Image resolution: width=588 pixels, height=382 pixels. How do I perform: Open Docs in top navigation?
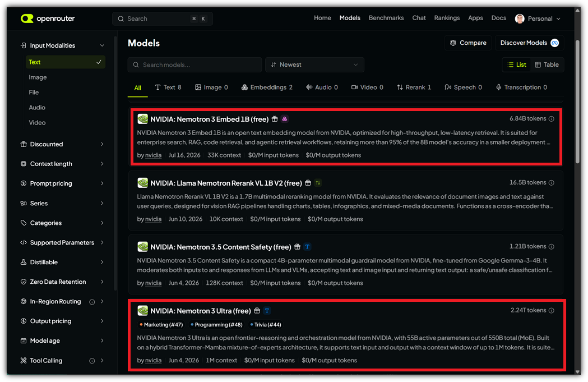[x=498, y=17]
